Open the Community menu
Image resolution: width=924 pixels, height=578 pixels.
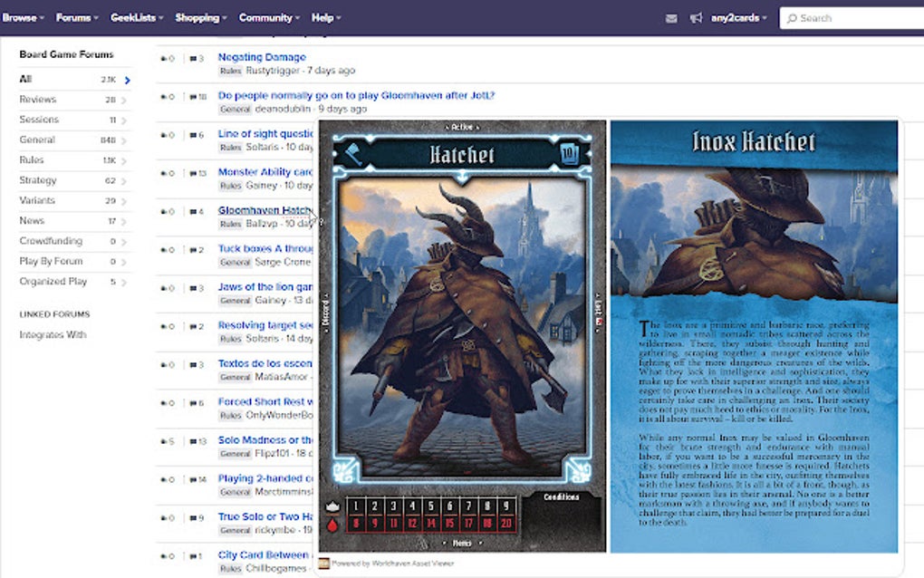coord(267,17)
